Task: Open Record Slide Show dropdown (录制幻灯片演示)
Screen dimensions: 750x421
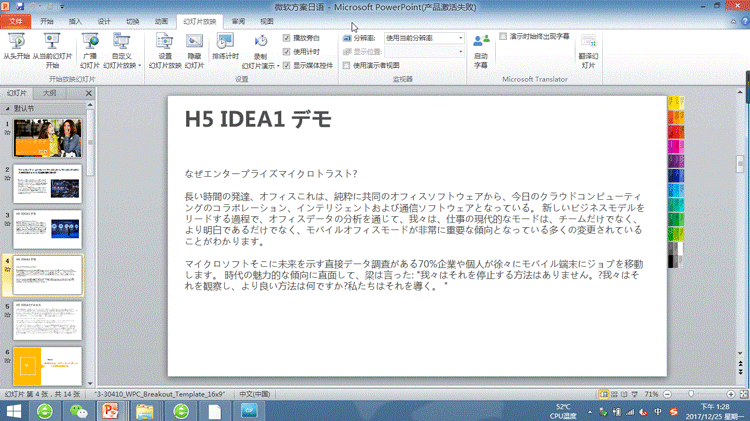Action: click(x=260, y=52)
